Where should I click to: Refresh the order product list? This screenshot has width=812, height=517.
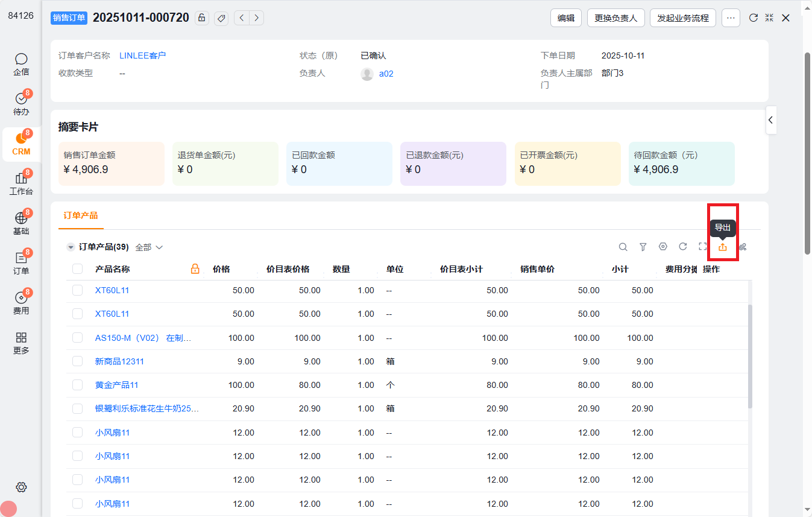tap(682, 247)
